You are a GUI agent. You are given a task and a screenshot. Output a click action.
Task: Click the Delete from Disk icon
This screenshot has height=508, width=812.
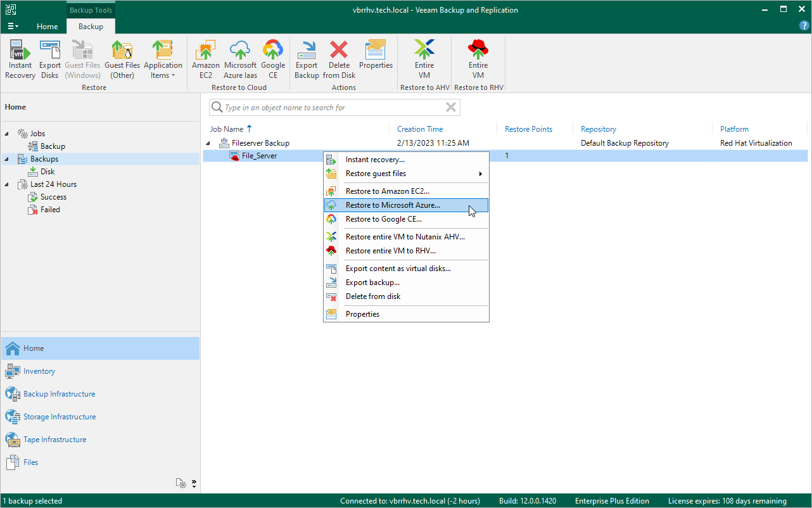[x=339, y=60]
